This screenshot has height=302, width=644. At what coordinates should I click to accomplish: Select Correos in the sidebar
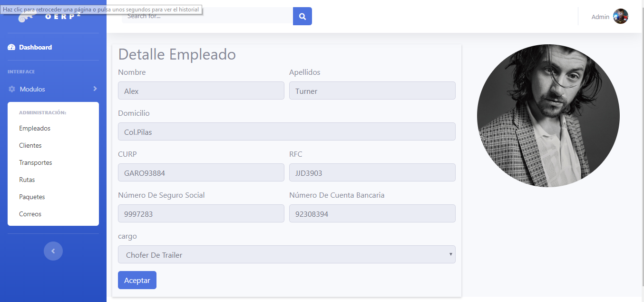30,213
